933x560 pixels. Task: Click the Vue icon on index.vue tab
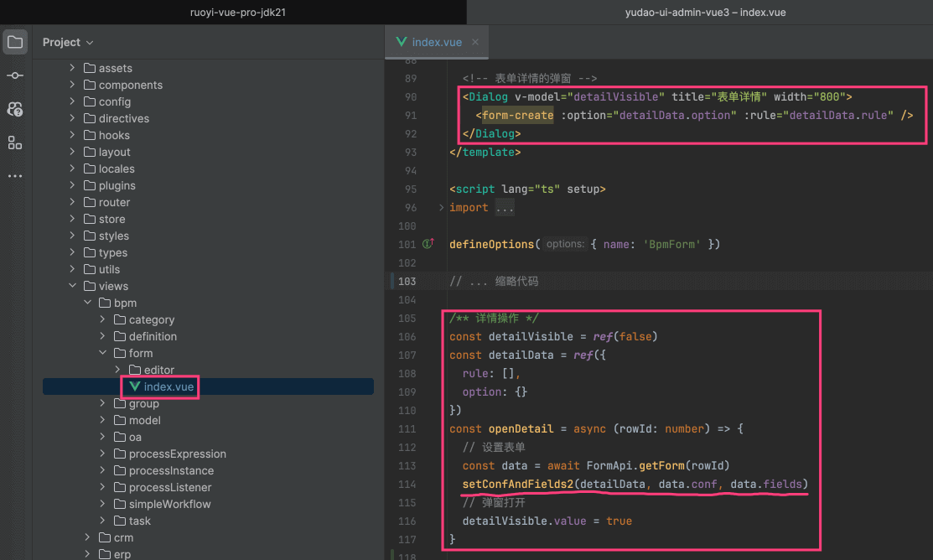pos(402,42)
